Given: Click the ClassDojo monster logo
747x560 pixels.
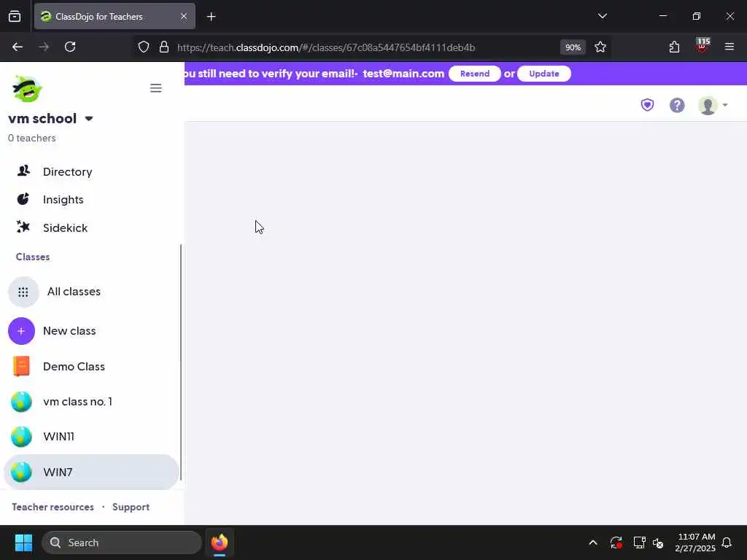Looking at the screenshot, I should point(27,88).
